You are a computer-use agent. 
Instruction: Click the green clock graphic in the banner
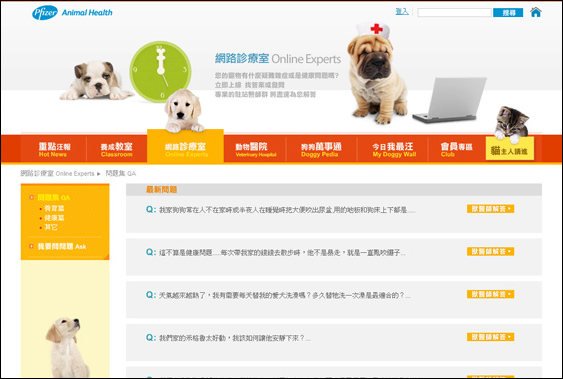160,71
